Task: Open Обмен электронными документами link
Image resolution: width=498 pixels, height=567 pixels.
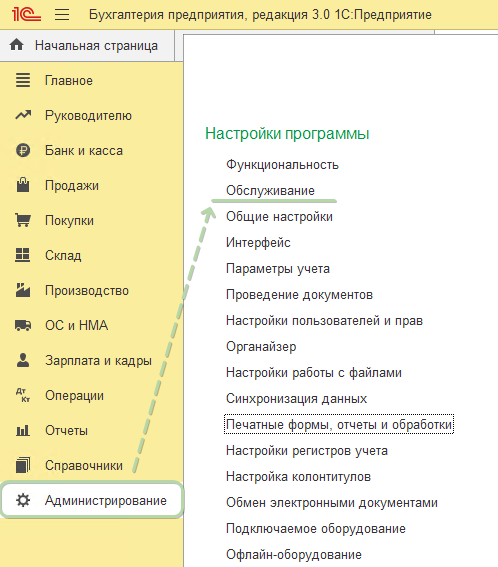Action: click(332, 503)
